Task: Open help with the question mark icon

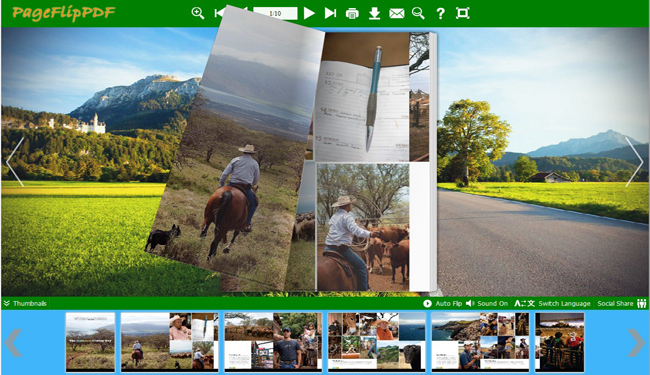Action: (440, 14)
